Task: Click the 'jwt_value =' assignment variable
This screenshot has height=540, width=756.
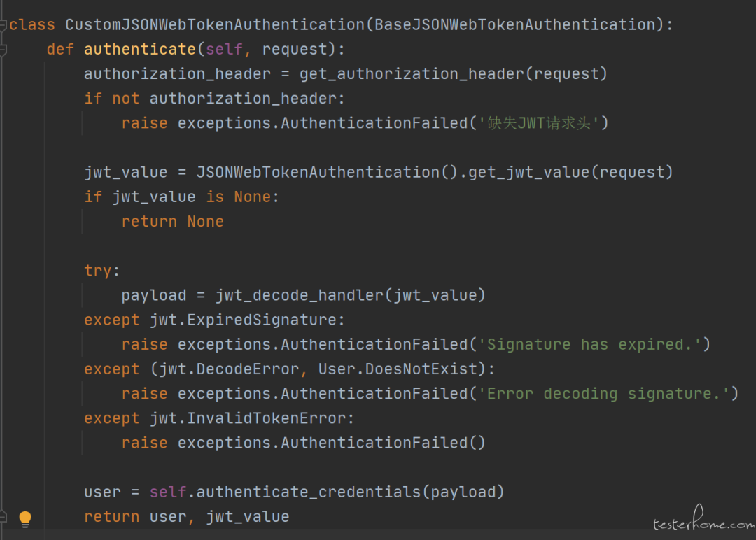Action: [126, 172]
